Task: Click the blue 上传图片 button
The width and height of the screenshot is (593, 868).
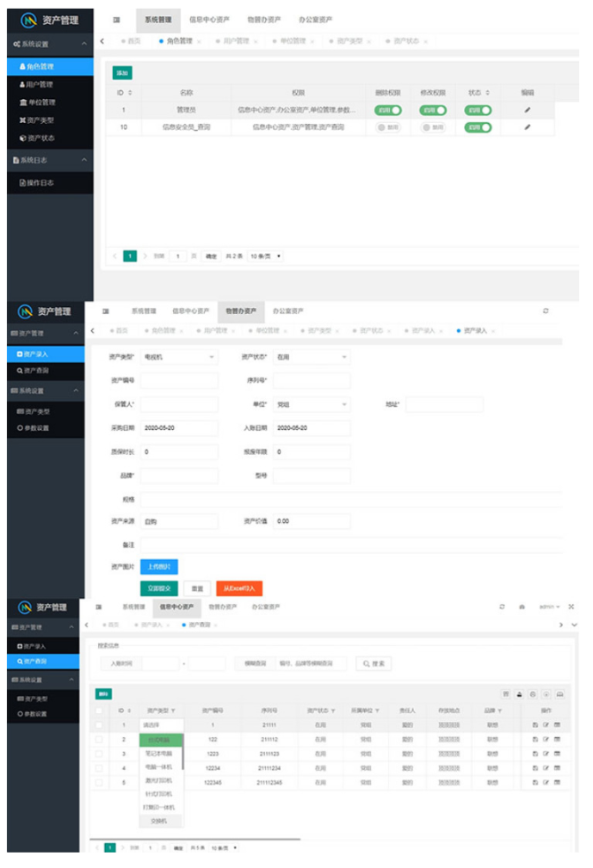Action: click(x=158, y=567)
